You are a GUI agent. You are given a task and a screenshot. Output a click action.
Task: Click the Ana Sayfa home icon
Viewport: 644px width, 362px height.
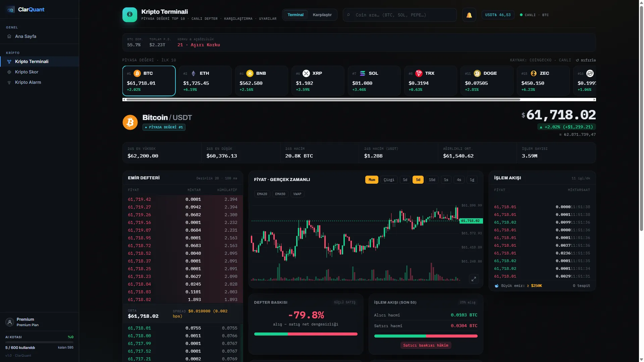(x=9, y=37)
